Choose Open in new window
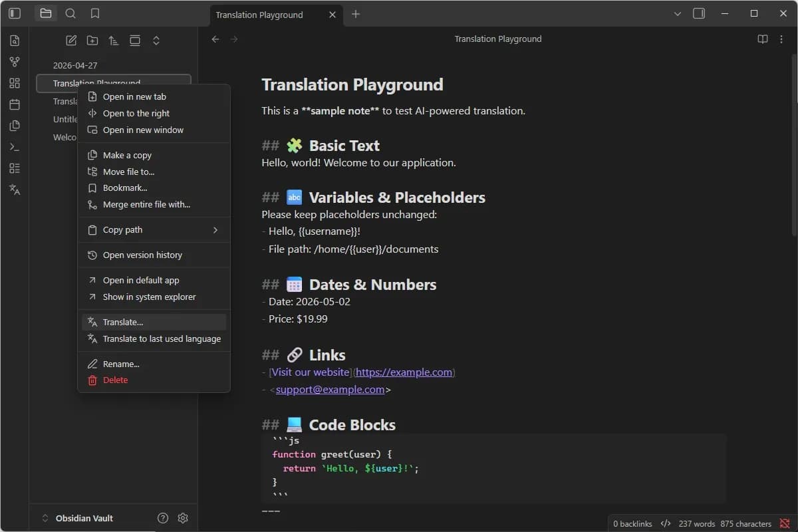Image resolution: width=798 pixels, height=532 pixels. coord(154,130)
